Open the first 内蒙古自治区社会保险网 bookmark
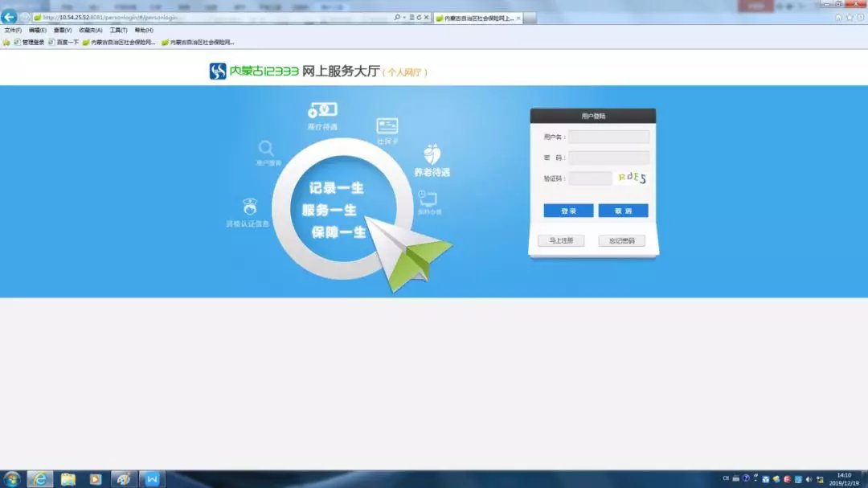Viewport: 868px width, 488px height. point(119,42)
